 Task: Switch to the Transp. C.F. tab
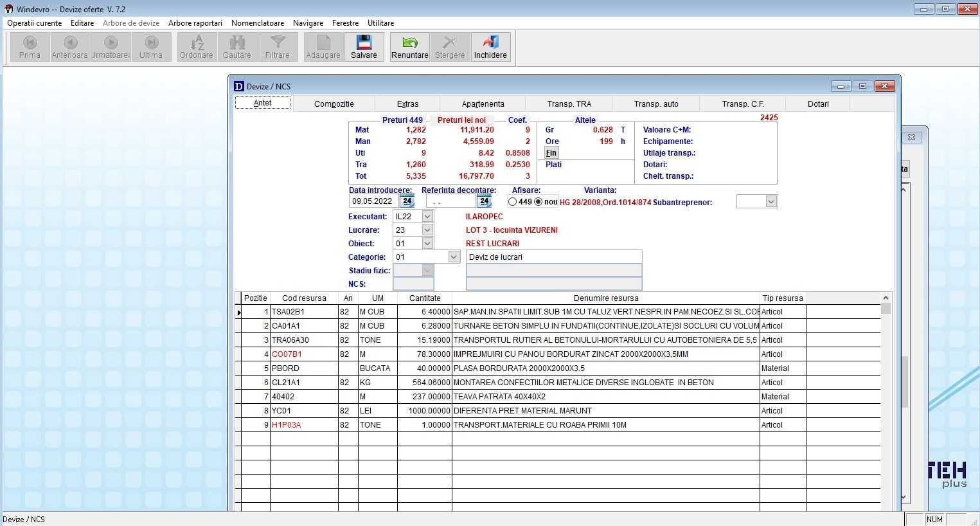click(x=743, y=104)
